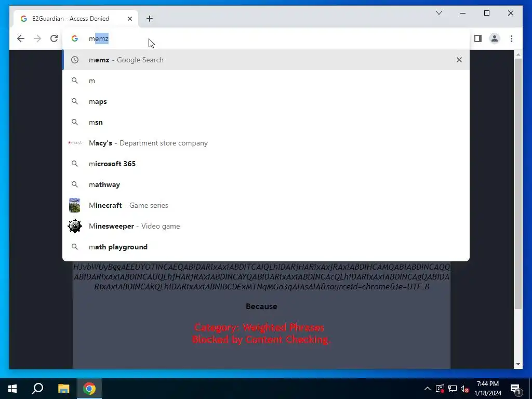
Task: Click the clock icon beside memz suggestion
Action: 75,60
